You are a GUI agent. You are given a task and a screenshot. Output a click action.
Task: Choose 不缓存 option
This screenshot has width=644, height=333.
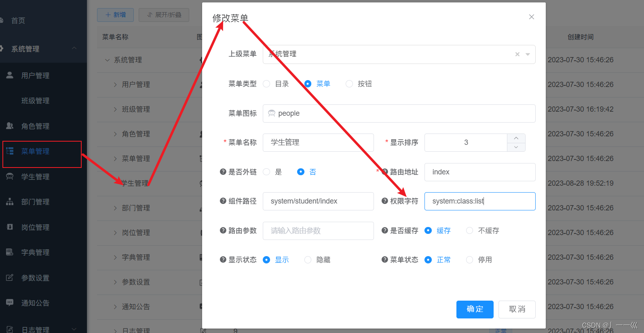point(483,231)
